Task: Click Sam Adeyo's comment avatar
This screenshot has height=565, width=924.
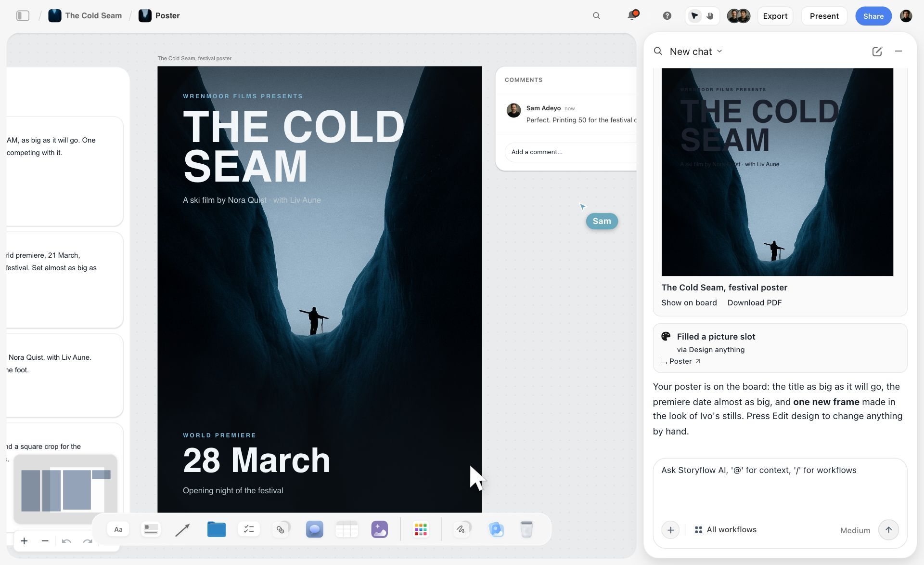Action: click(513, 110)
